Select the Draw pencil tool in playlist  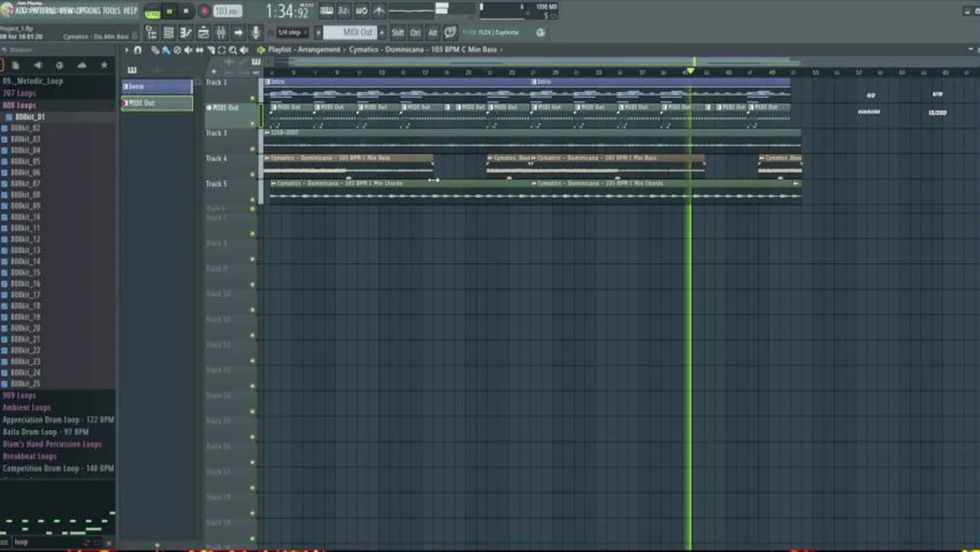pyautogui.click(x=155, y=50)
